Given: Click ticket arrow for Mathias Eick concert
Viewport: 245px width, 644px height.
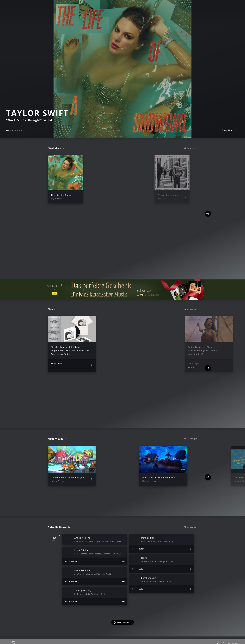Looking at the screenshot, I should click(x=190, y=549).
